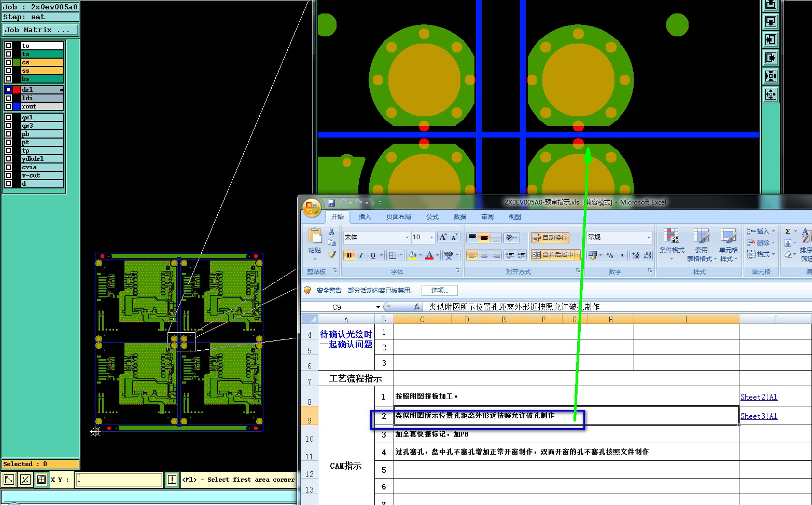Open the 条件格式 dropdown
Image resolution: width=812 pixels, height=505 pixels.
(671, 244)
